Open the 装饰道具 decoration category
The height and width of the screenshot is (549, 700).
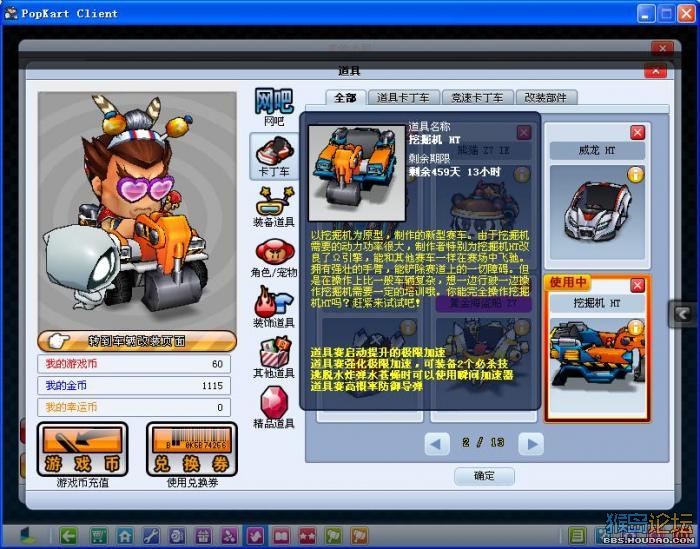click(x=274, y=307)
